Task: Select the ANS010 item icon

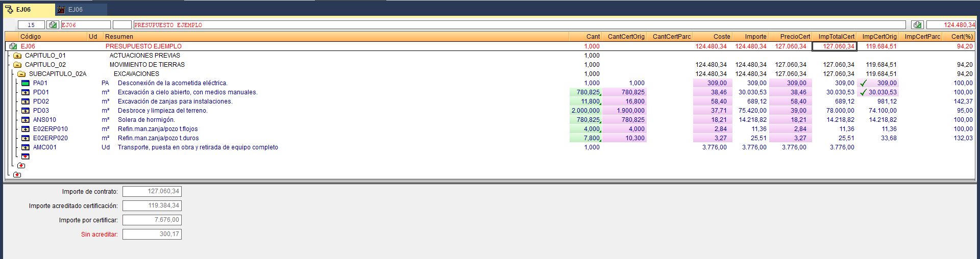Action: click(x=26, y=120)
